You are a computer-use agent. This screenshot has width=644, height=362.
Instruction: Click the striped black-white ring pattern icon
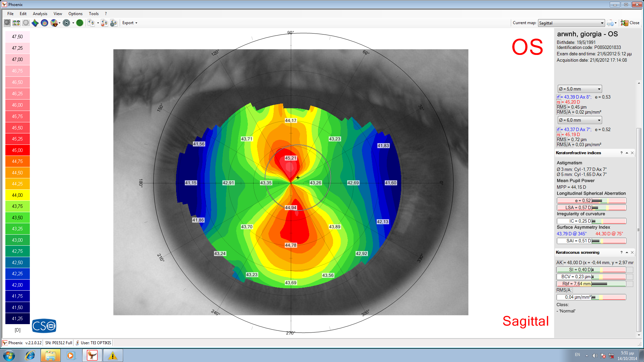[x=66, y=23]
